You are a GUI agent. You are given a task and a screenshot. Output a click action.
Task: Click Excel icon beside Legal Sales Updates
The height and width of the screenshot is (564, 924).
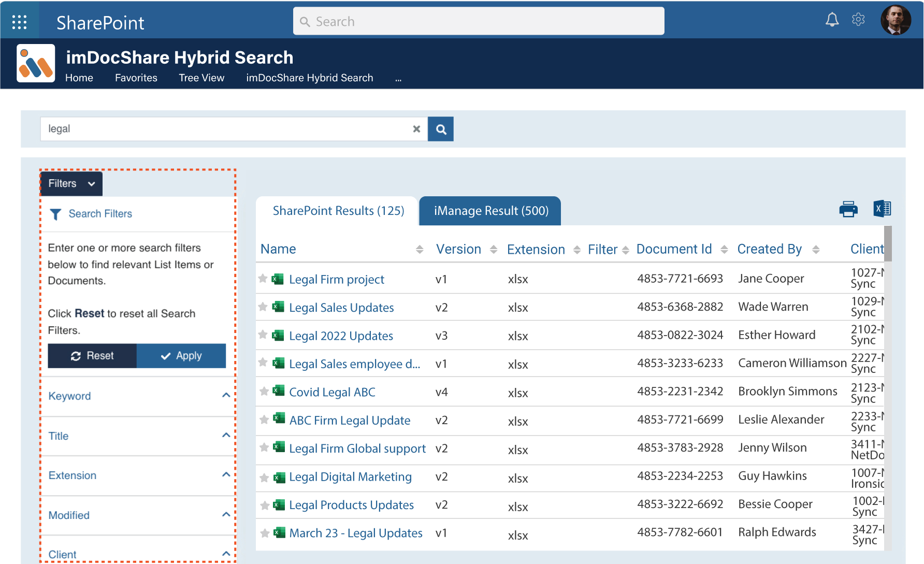[x=278, y=307]
